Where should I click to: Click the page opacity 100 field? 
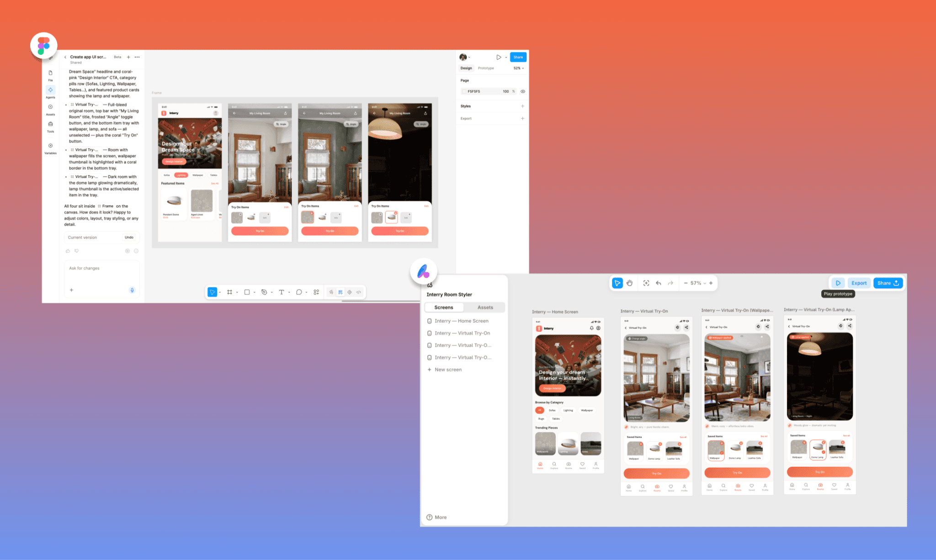tap(506, 91)
